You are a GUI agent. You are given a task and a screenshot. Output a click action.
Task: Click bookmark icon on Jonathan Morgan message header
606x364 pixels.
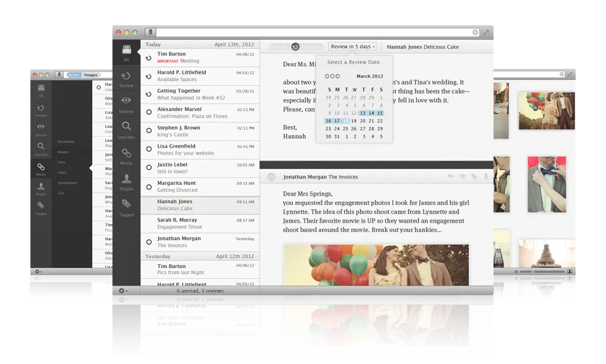click(x=486, y=177)
